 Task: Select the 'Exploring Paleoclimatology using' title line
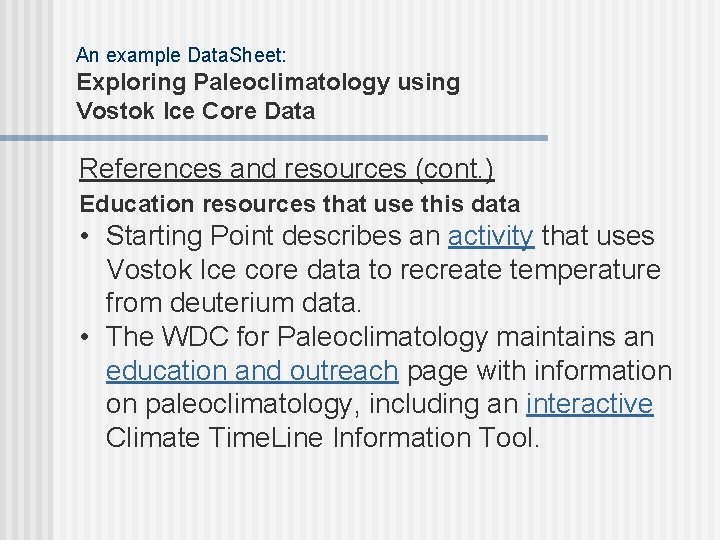tap(268, 82)
